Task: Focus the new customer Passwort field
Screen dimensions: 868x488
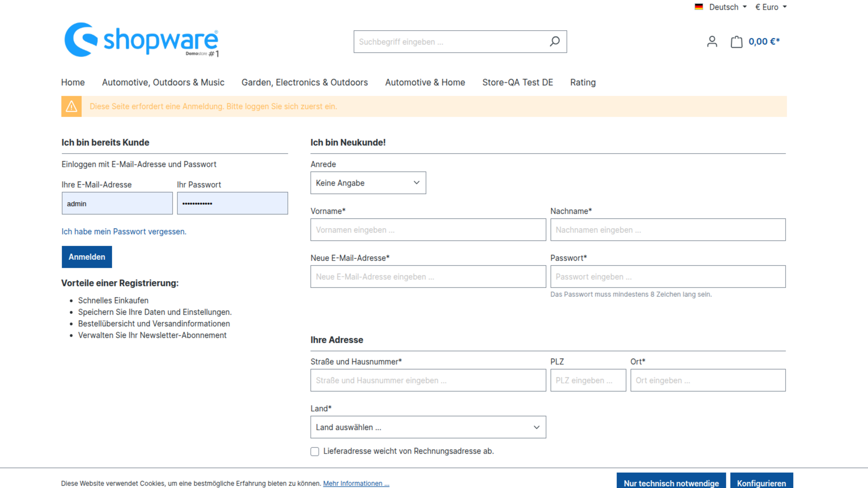Action: (x=668, y=277)
